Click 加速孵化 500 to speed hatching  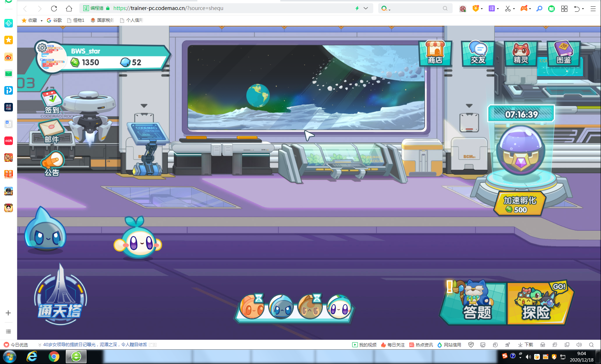(520, 204)
